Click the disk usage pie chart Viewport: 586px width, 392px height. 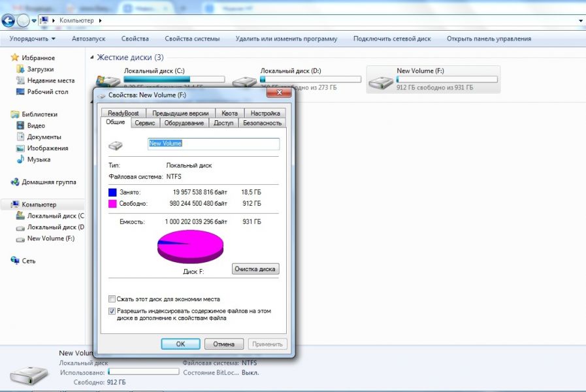point(190,247)
